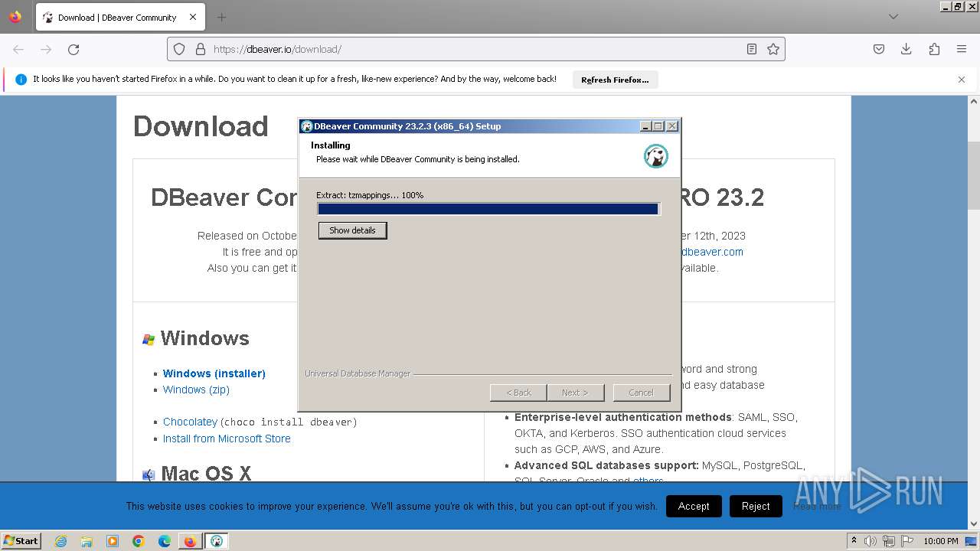Switch to Firefox on the taskbar
This screenshot has height=551, width=980.
pyautogui.click(x=190, y=541)
